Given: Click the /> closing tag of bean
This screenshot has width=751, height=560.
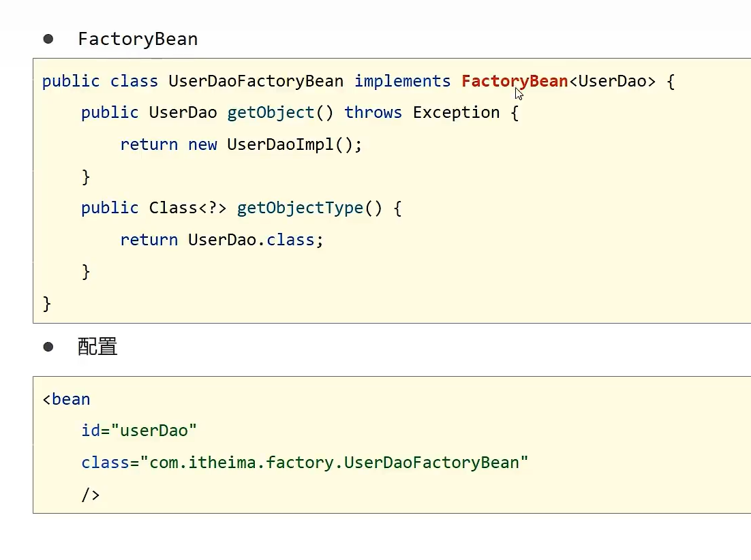Looking at the screenshot, I should [91, 495].
